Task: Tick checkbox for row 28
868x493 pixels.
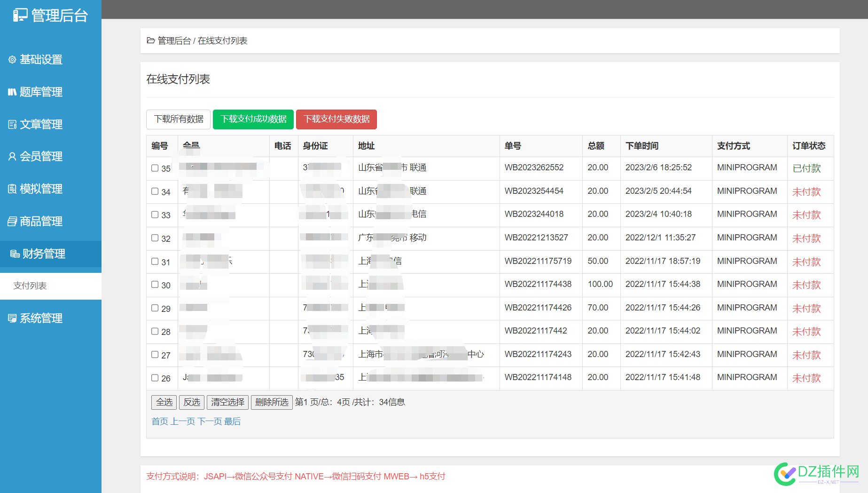Action: pos(155,331)
